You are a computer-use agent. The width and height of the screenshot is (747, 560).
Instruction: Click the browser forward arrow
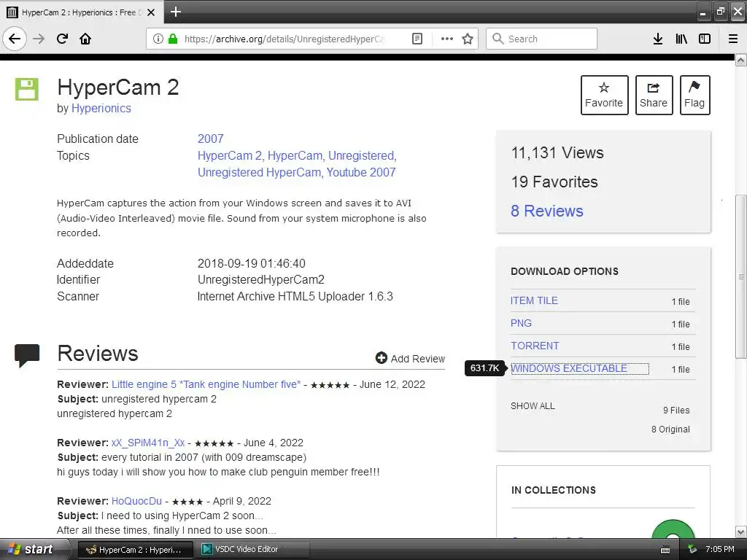tap(39, 39)
